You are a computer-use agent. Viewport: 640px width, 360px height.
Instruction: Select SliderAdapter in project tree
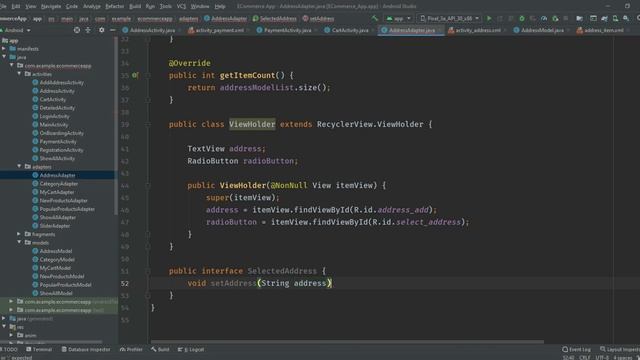(x=55, y=226)
